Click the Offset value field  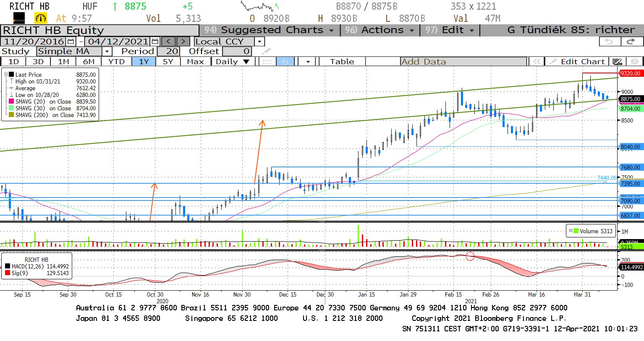coord(237,52)
